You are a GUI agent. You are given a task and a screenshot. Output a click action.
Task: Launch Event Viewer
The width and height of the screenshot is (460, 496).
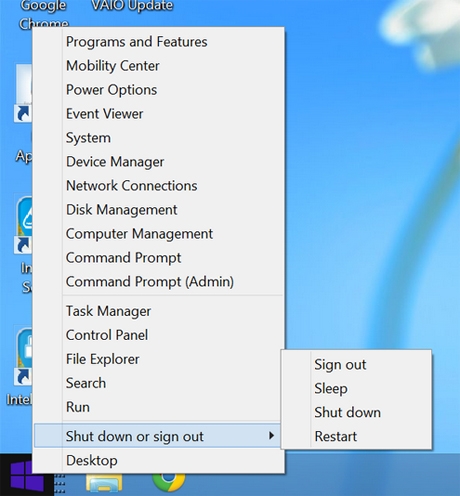[159, 114]
